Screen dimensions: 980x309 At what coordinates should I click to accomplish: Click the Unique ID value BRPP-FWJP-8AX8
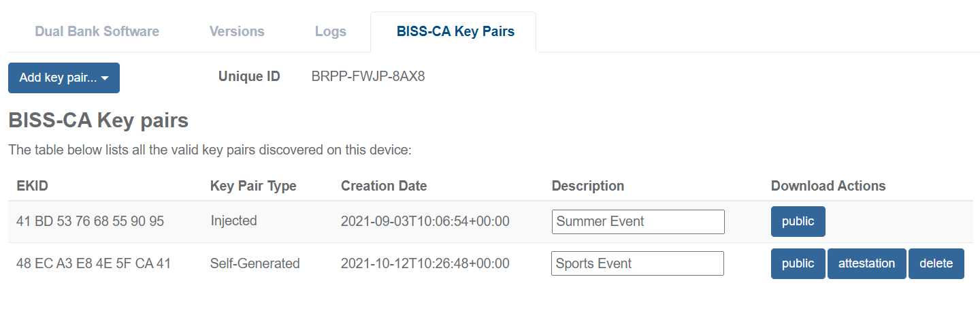pos(367,76)
